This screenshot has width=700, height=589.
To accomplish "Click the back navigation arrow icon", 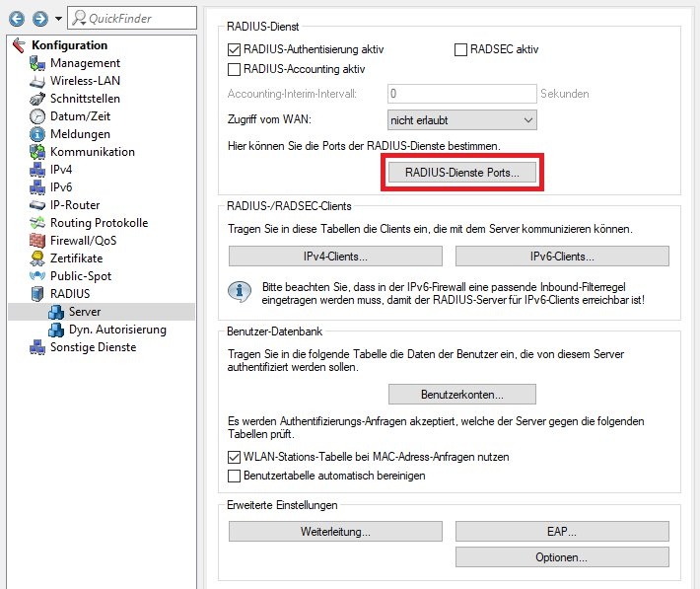I will [16, 19].
